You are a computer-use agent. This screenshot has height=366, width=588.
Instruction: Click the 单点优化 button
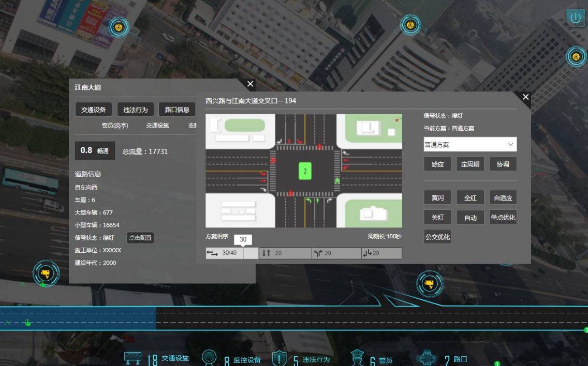click(503, 217)
